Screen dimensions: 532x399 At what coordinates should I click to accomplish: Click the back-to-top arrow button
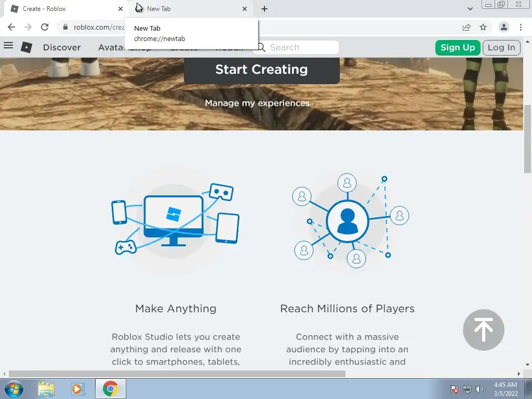click(484, 330)
